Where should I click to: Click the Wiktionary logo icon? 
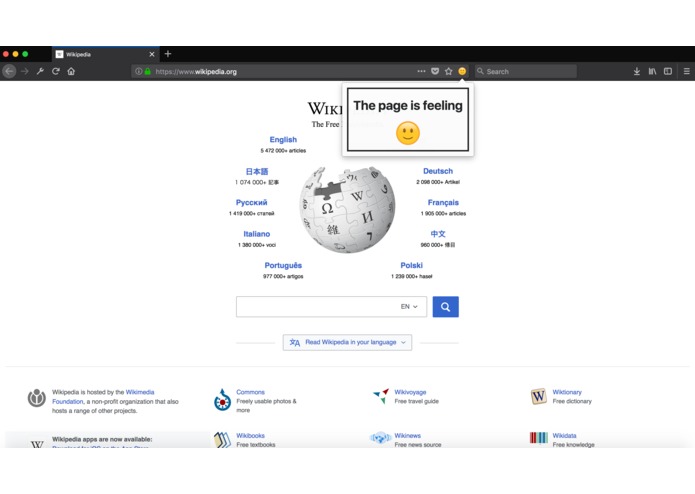[x=539, y=396]
